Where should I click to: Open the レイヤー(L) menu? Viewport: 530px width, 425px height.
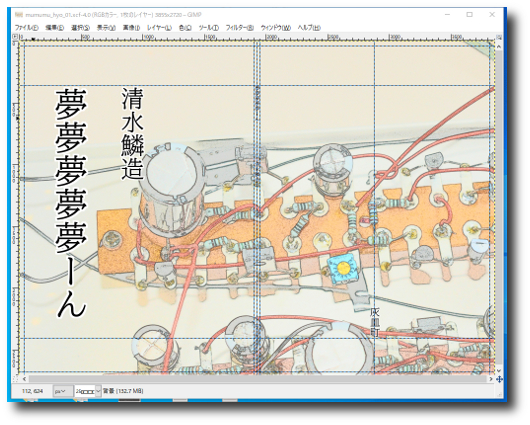pyautogui.click(x=159, y=28)
